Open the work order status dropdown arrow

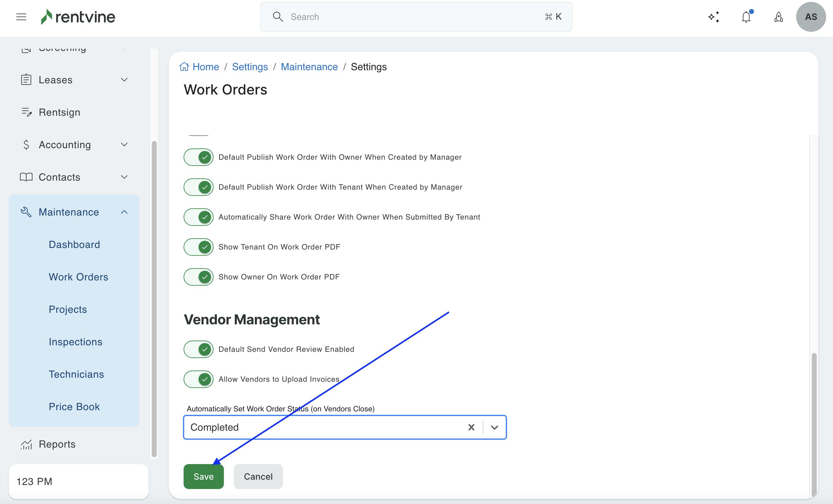[x=495, y=427]
